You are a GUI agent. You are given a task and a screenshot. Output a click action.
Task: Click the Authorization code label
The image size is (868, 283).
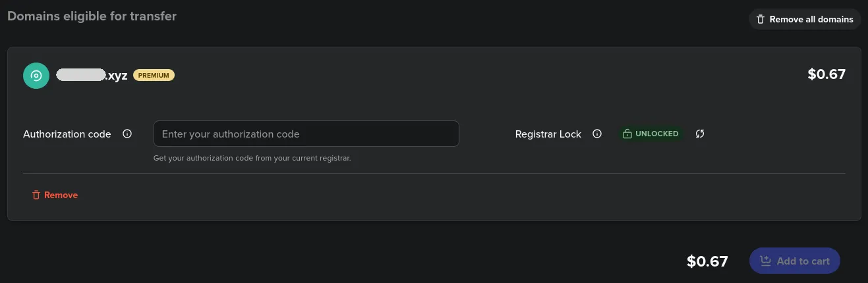[67, 134]
